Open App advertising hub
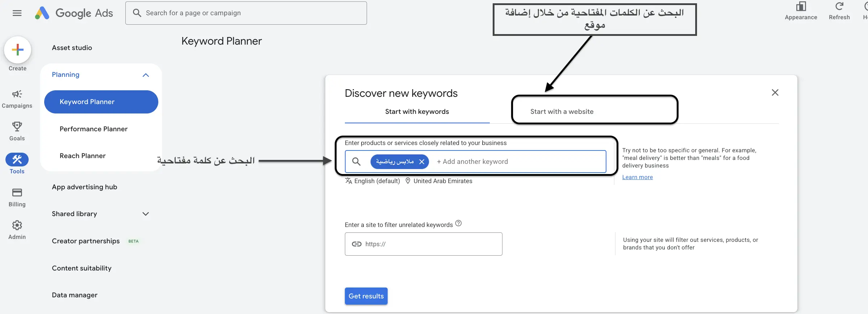The width and height of the screenshot is (868, 314). (84, 187)
